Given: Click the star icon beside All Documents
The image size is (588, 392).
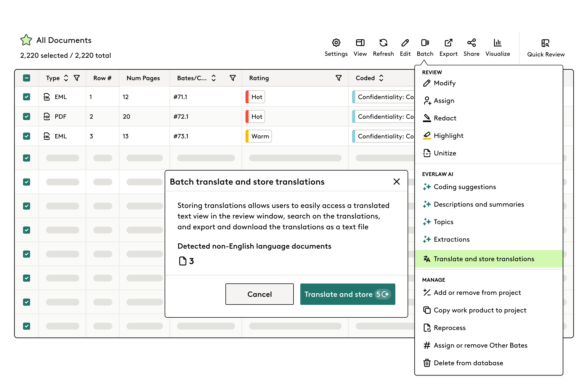Looking at the screenshot, I should coord(26,40).
